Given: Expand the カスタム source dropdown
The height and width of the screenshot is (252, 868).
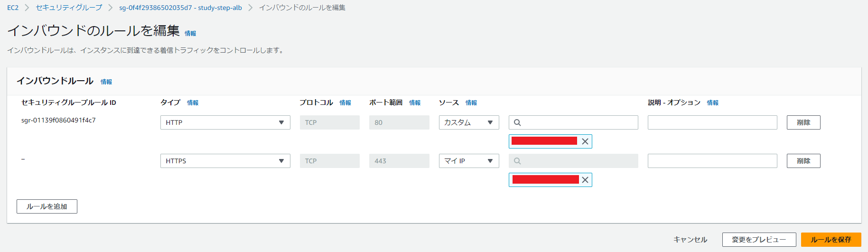Looking at the screenshot, I should (x=469, y=122).
